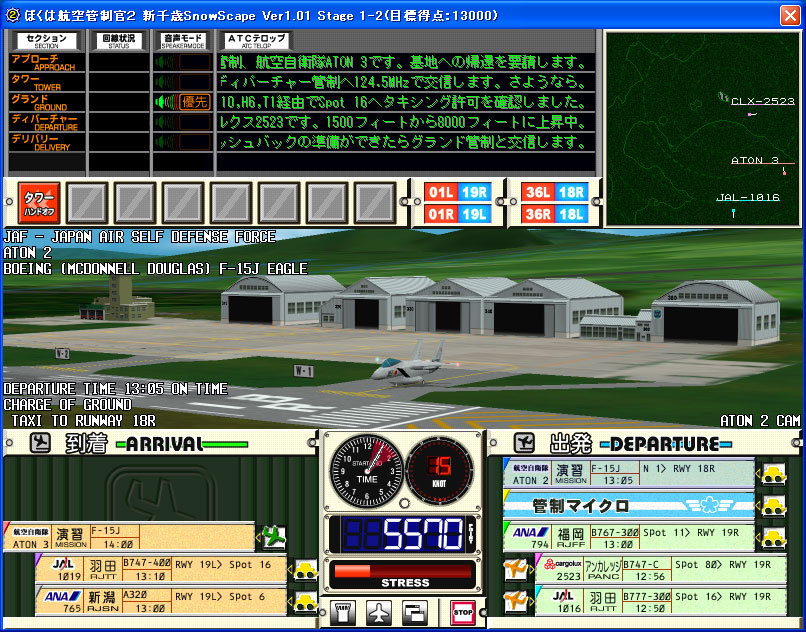Screen dimensions: 806x632
Task: Toggle the Departure speaker mode indicator
Action: click(183, 122)
